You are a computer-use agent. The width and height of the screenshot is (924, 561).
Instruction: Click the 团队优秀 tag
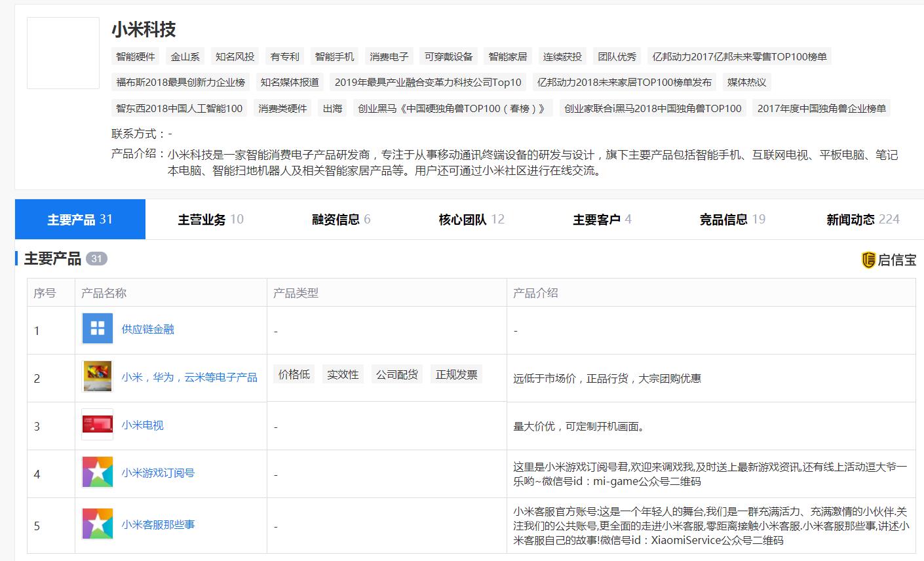pos(617,56)
